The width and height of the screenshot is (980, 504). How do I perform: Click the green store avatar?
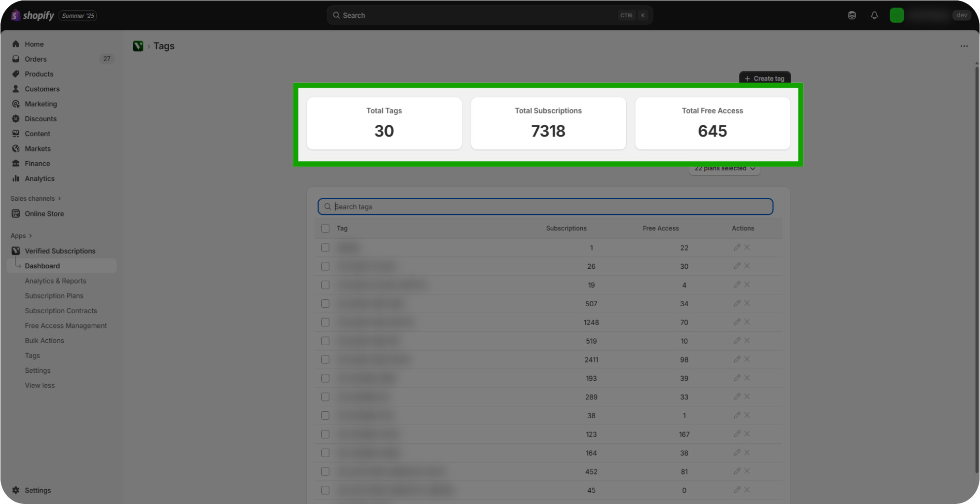[x=897, y=15]
